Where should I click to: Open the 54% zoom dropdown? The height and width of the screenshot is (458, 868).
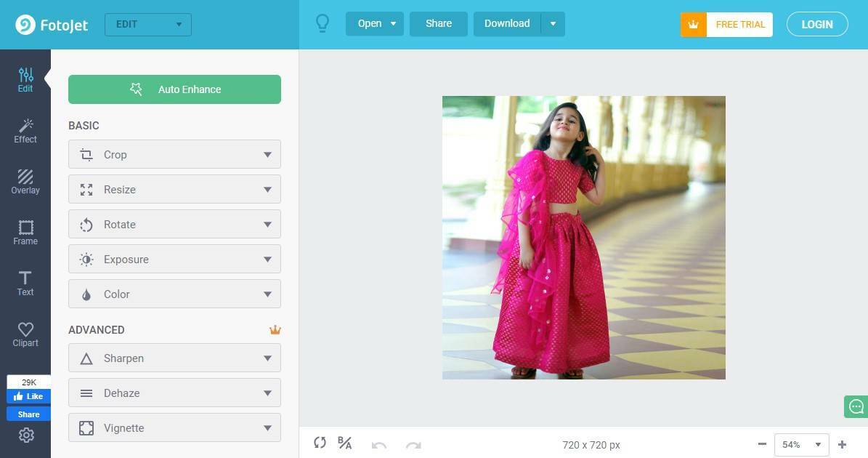tap(802, 445)
